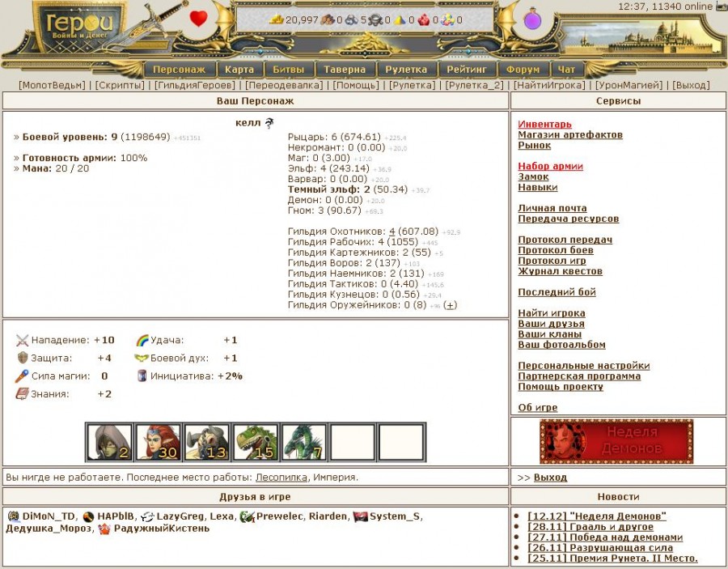Open the [МолотВедьм] script shortcut
Image resolution: width=728 pixels, height=569 pixels.
[53, 85]
